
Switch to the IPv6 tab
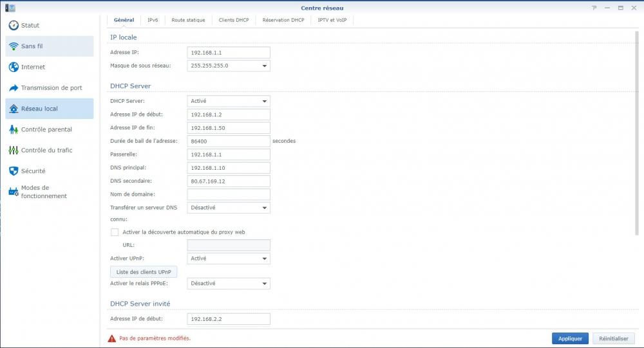pos(153,20)
